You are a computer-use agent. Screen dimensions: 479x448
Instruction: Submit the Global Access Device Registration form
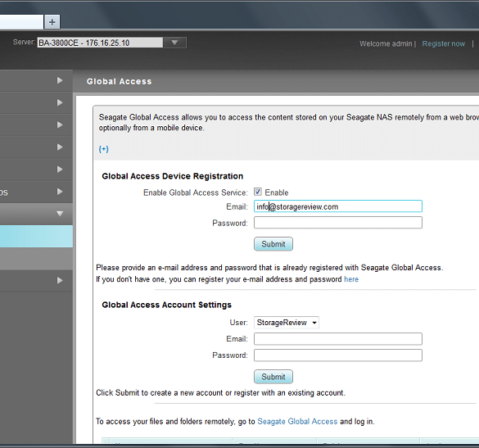273,244
